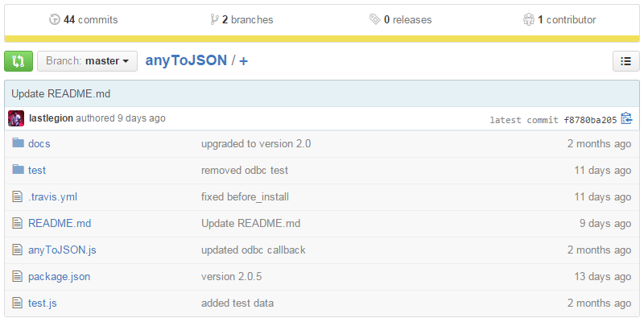Click the green compare and review button
This screenshot has width=644, height=322.
click(x=18, y=61)
